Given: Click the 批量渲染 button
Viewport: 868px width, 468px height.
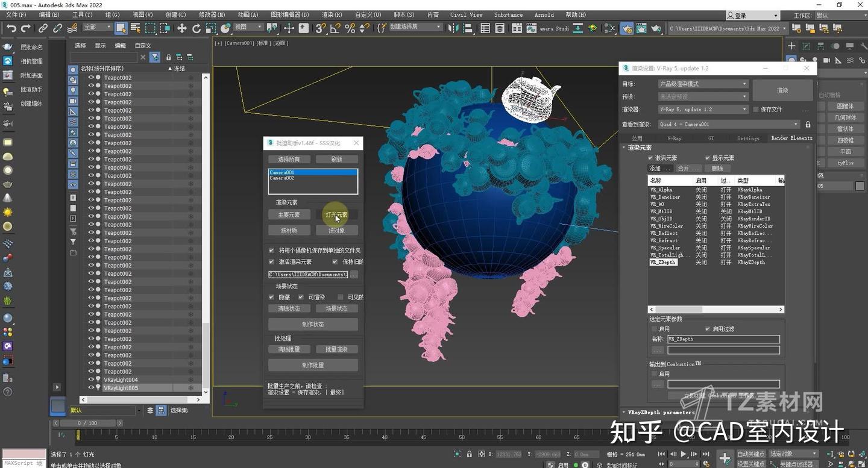Looking at the screenshot, I should [x=337, y=349].
